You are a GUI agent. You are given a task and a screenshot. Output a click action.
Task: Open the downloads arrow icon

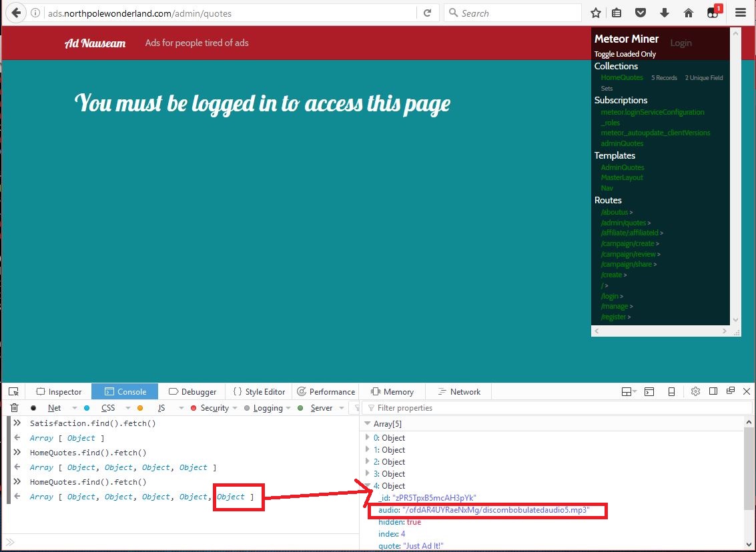(x=665, y=13)
